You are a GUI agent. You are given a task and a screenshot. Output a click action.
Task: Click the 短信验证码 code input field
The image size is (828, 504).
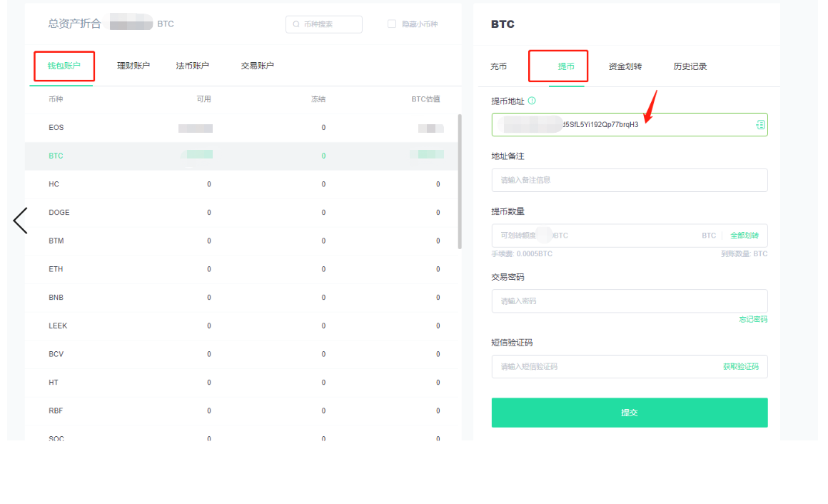click(630, 367)
